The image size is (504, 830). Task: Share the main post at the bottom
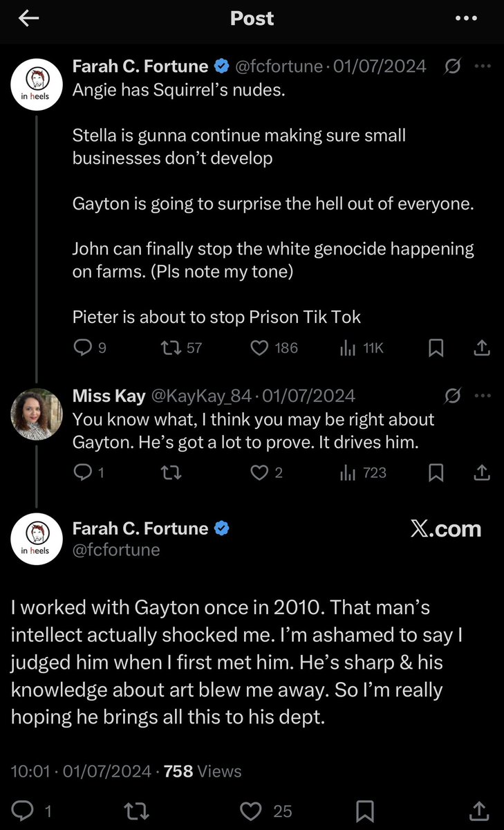pyautogui.click(x=479, y=811)
